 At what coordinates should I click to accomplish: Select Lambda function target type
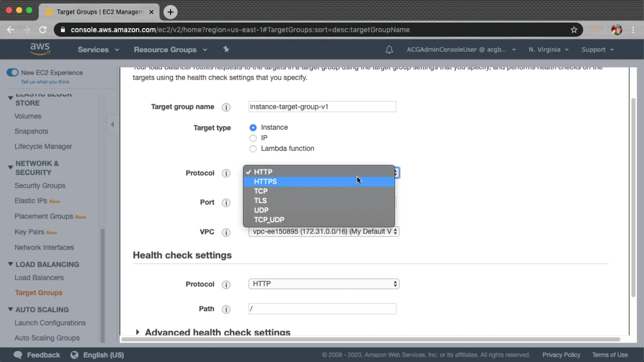[253, 149]
